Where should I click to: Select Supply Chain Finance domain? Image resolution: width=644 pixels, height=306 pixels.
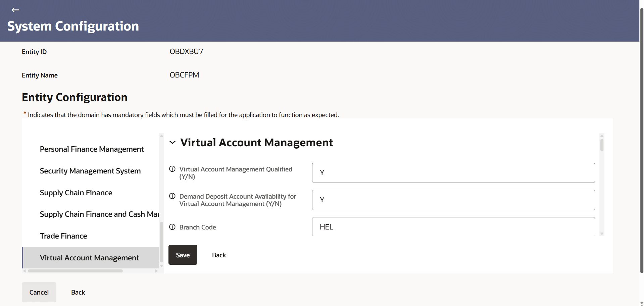coord(76,193)
